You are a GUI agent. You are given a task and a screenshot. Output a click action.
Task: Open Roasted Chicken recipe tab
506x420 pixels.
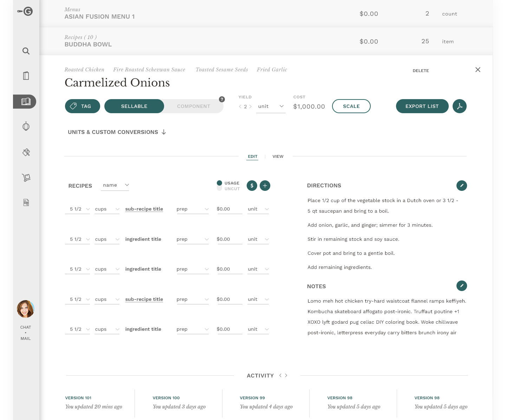coord(84,70)
